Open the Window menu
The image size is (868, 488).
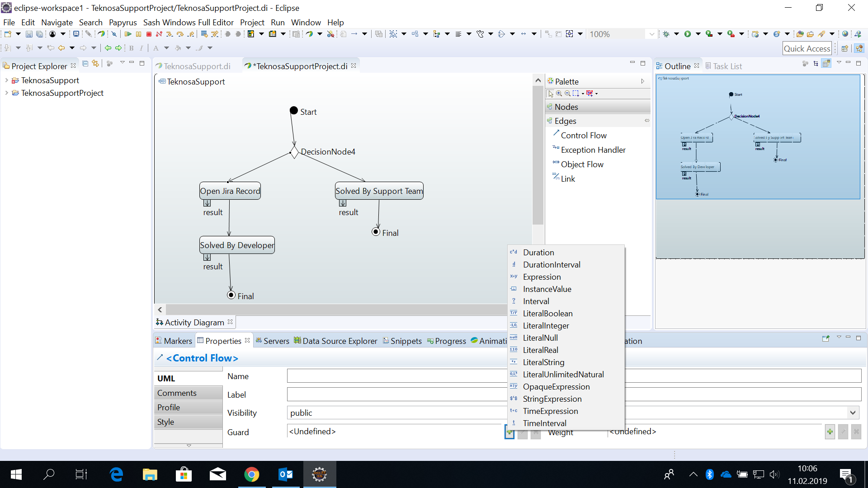(306, 22)
